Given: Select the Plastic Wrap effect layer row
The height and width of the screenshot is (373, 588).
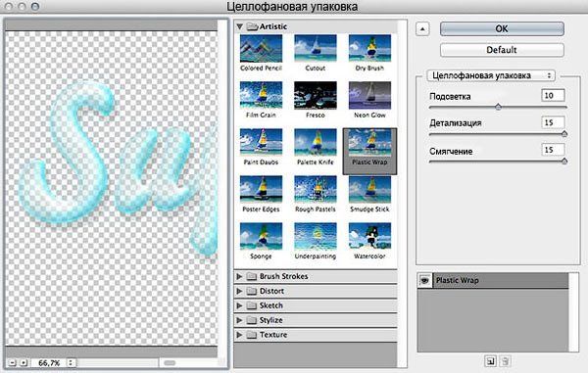Looking at the screenshot, I should click(493, 281).
